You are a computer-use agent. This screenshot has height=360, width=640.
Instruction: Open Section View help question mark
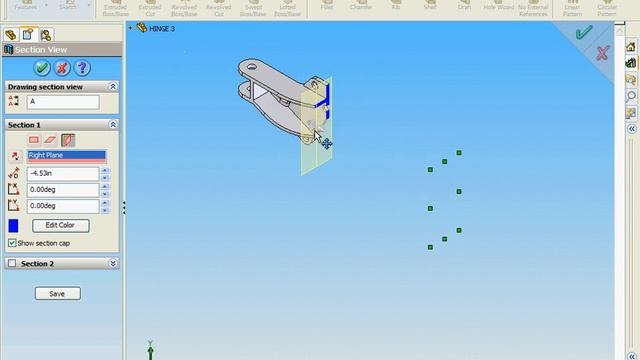82,68
